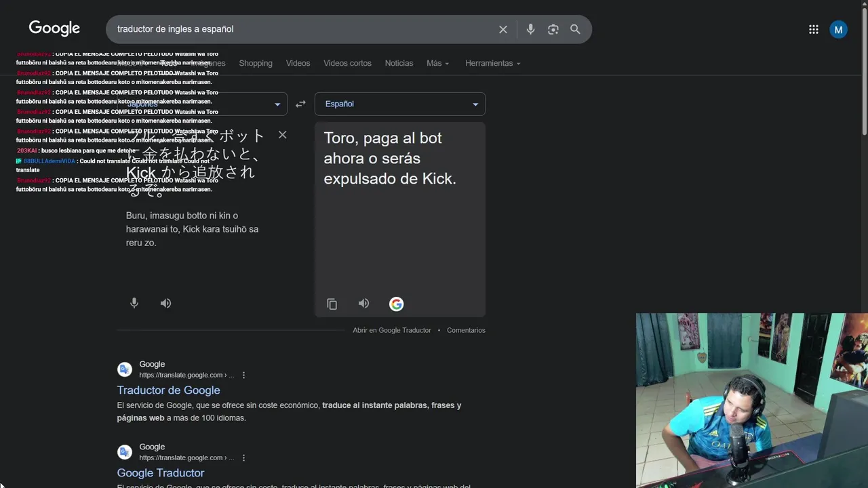Click the translated text Toro, paga al bot
The height and width of the screenshot is (488, 868).
[390, 158]
